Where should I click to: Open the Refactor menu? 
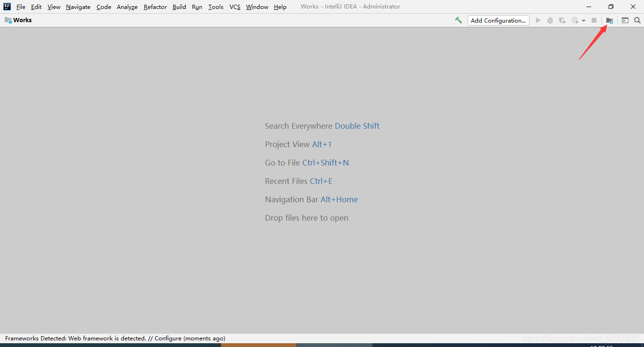(x=155, y=7)
